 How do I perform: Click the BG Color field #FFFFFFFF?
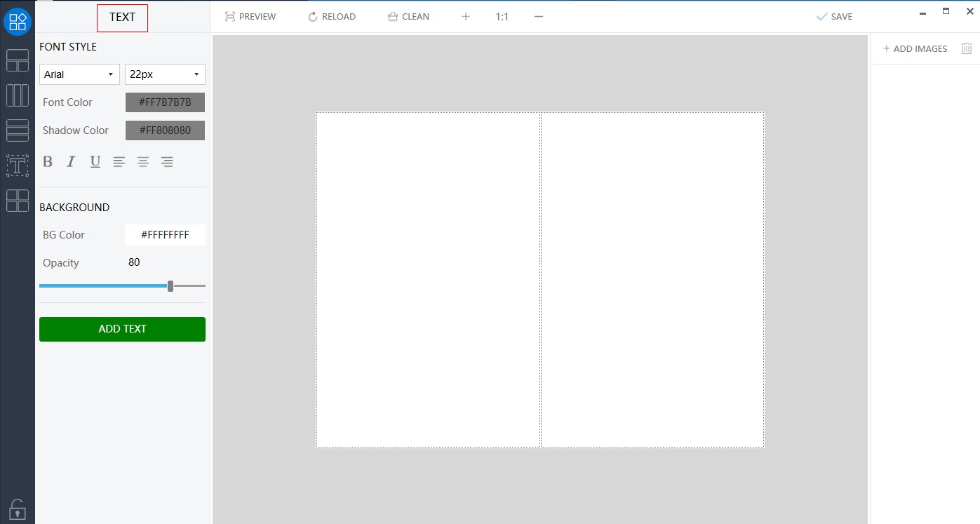[x=165, y=235]
